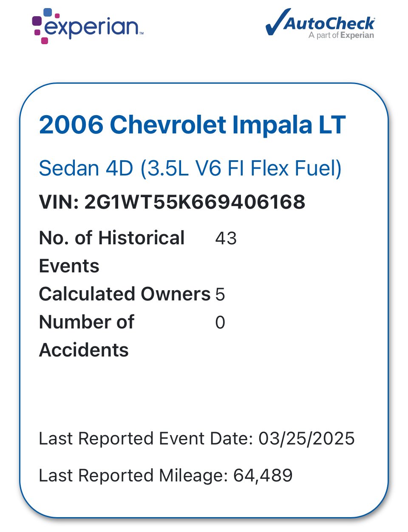Click the historical events count 43
Image resolution: width=408 pixels, height=532 pixels.
coord(226,238)
